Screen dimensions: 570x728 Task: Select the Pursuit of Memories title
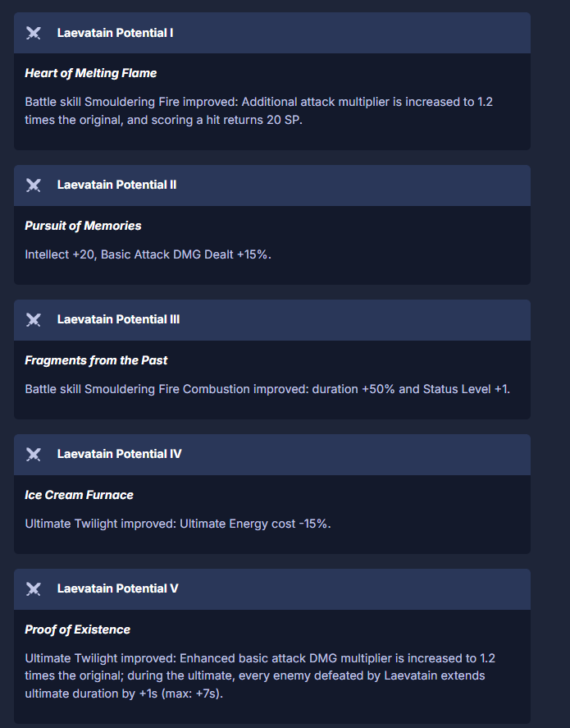click(x=83, y=226)
